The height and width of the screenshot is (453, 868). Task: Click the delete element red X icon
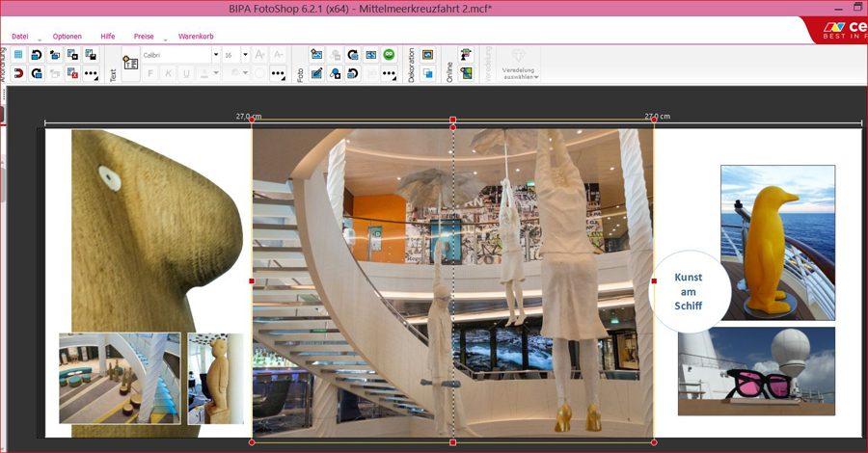[72, 73]
